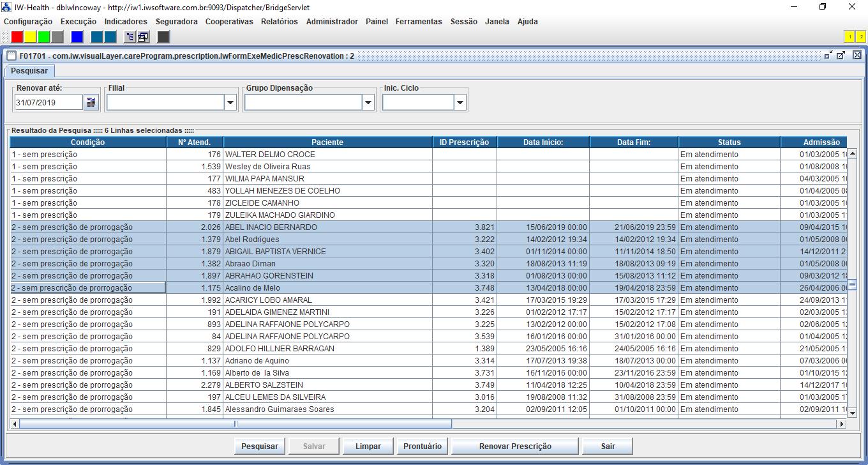
Task: Click the cascading windows toolbar icon
Action: (x=143, y=37)
